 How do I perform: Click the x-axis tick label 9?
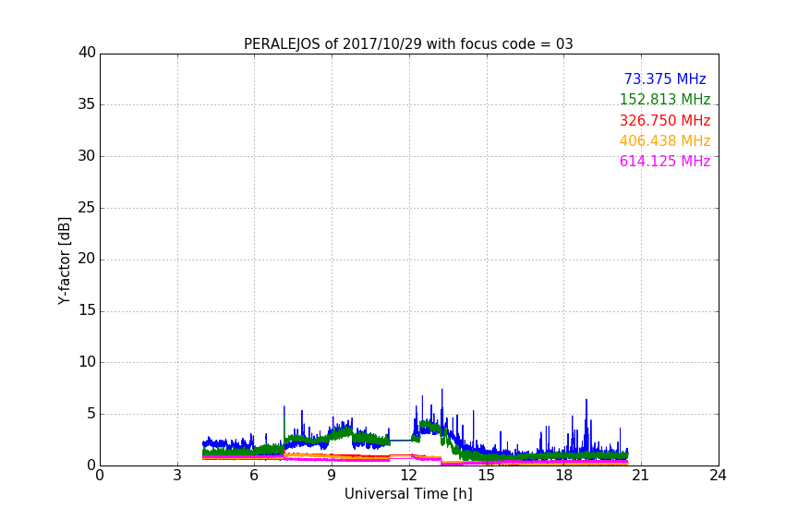tap(332, 476)
